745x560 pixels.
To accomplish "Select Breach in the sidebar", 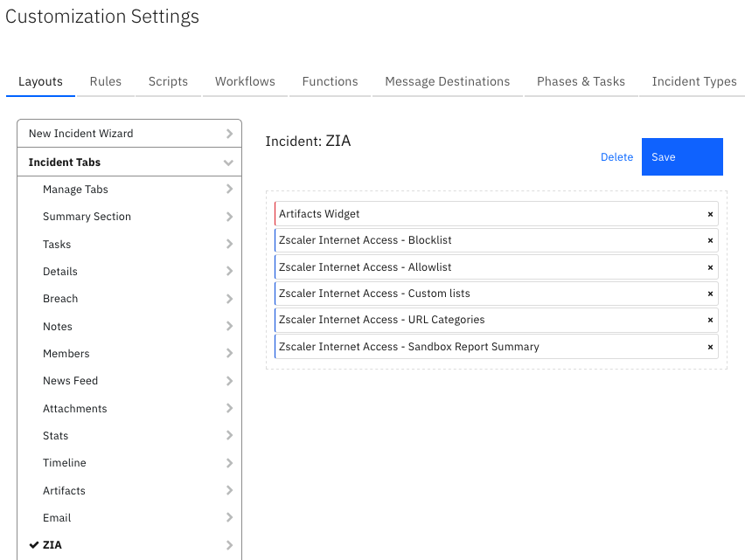I will click(129, 299).
